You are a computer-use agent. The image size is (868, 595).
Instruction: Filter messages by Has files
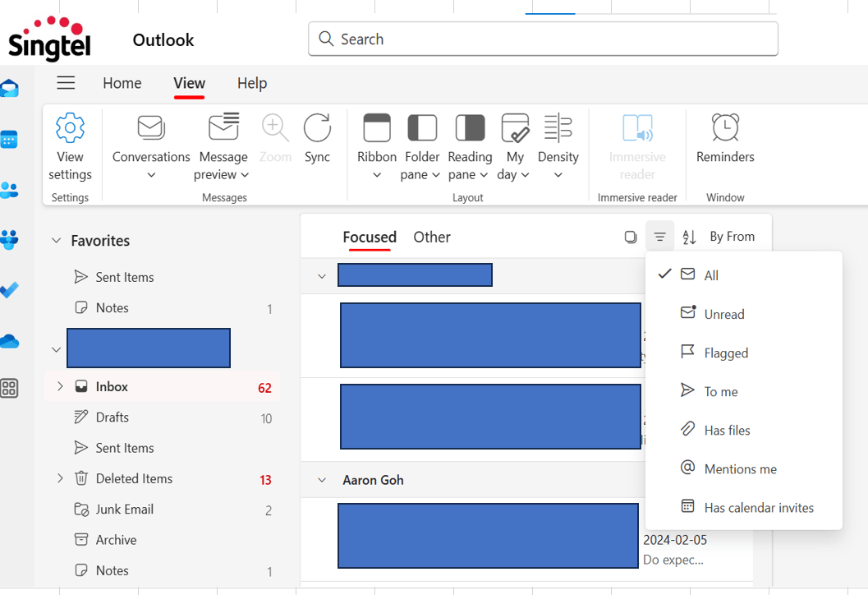[743, 430]
